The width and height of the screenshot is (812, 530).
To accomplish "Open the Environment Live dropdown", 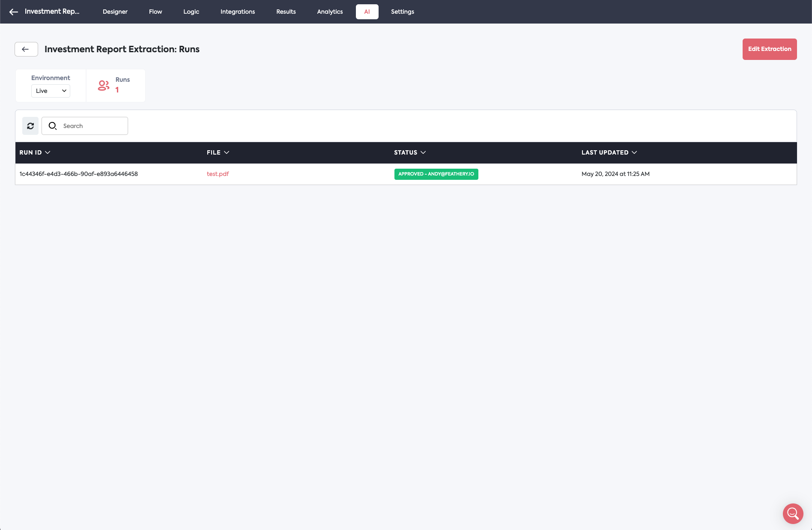I will coord(51,91).
